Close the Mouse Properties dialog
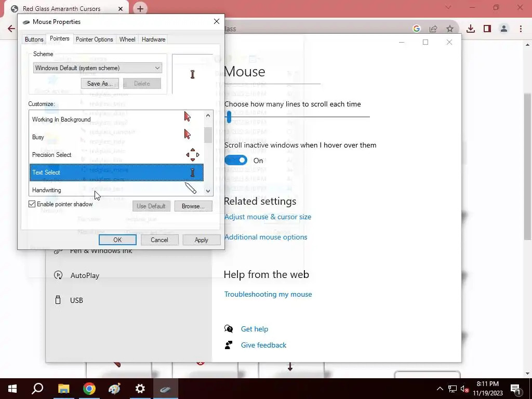The height and width of the screenshot is (399, 532). (x=217, y=21)
